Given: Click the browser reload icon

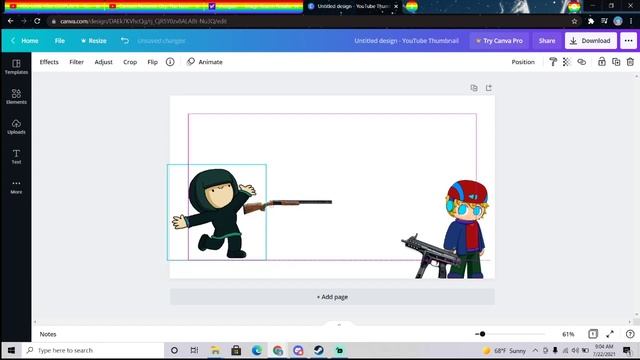Looking at the screenshot, I should [x=37, y=21].
